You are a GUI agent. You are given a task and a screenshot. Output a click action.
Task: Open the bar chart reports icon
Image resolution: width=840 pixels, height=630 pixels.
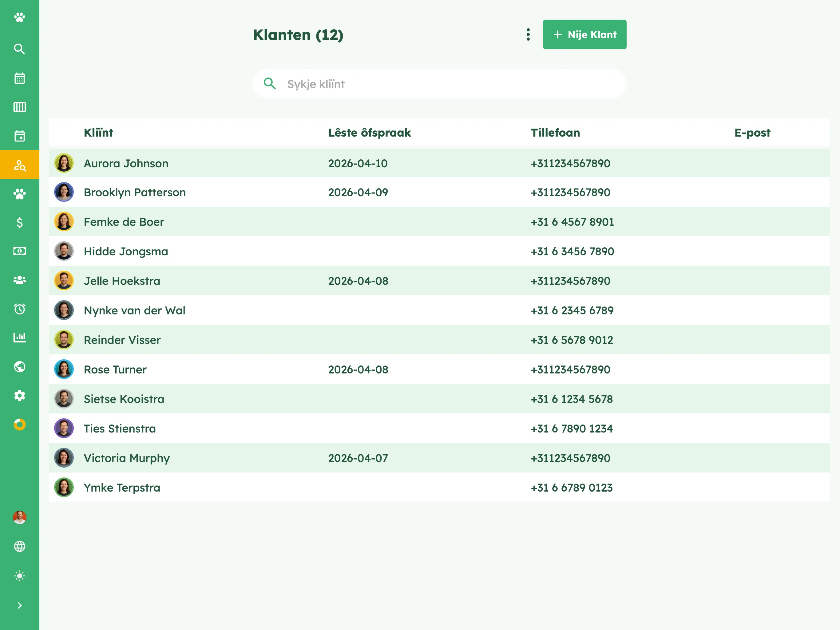(x=19, y=337)
